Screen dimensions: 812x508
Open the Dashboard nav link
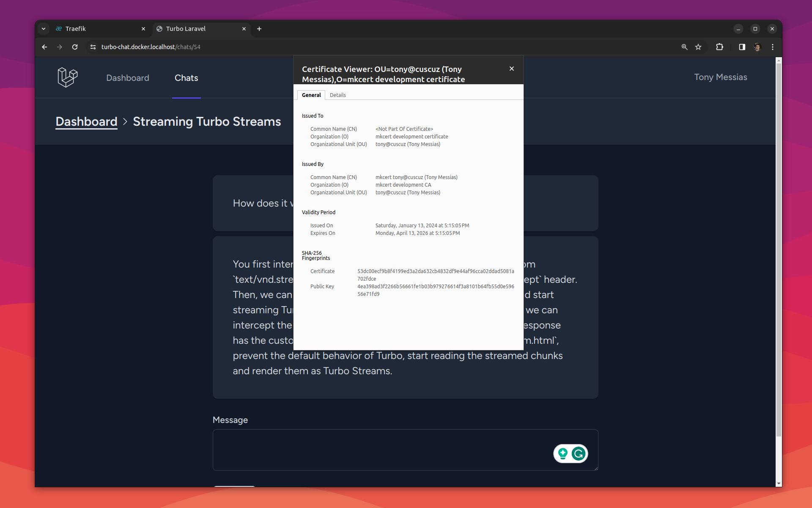[x=128, y=78]
